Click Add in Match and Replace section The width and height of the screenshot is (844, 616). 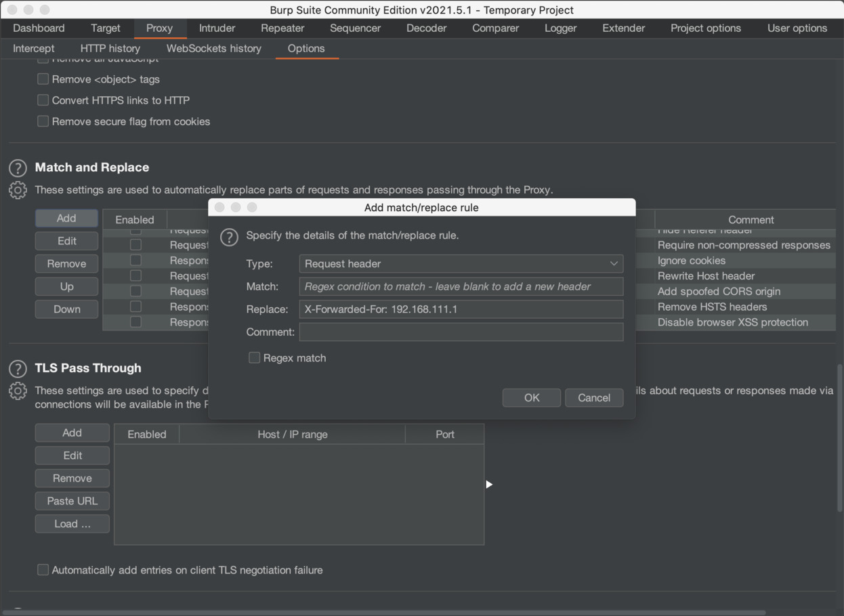[66, 218]
